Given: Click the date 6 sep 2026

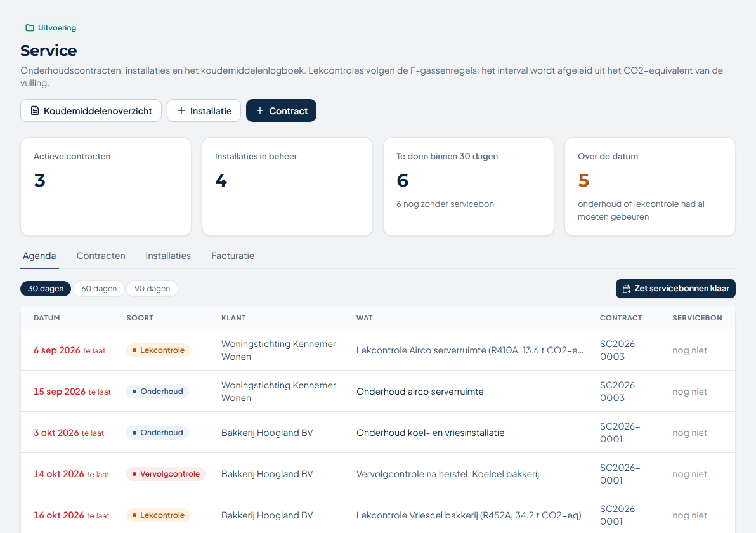Looking at the screenshot, I should click(x=57, y=350).
